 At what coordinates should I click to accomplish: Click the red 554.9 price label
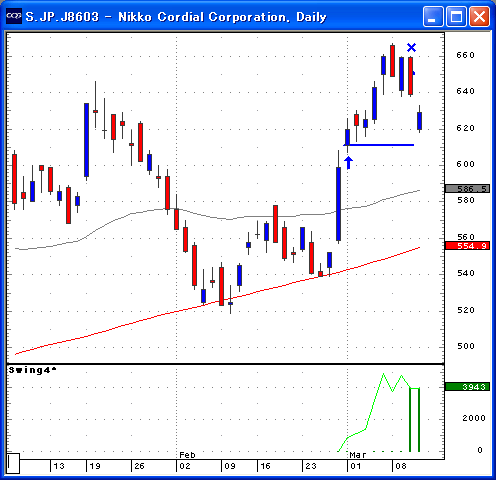468,246
